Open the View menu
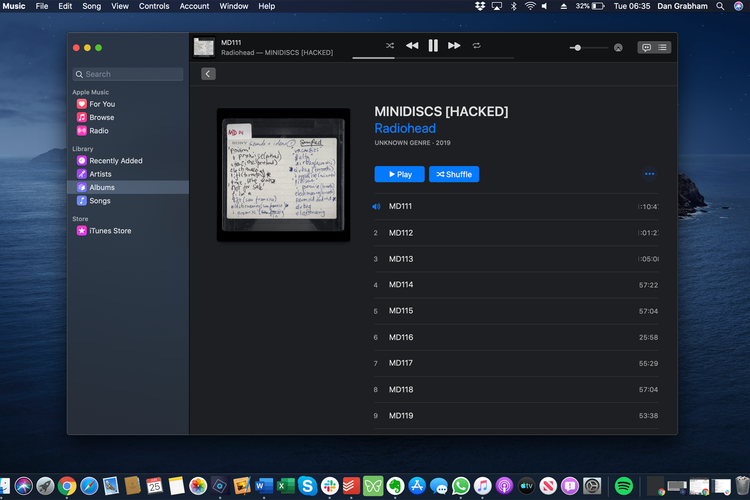This screenshot has height=500, width=750. [x=120, y=6]
